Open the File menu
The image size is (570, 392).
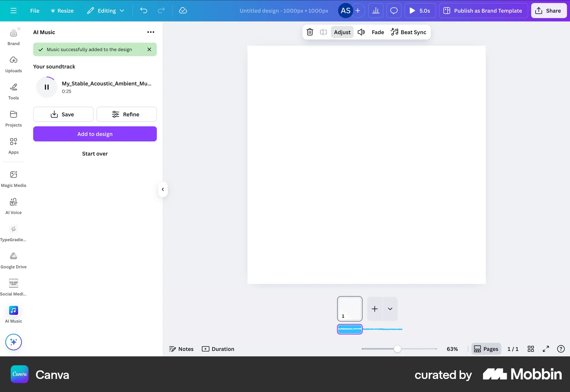point(35,10)
